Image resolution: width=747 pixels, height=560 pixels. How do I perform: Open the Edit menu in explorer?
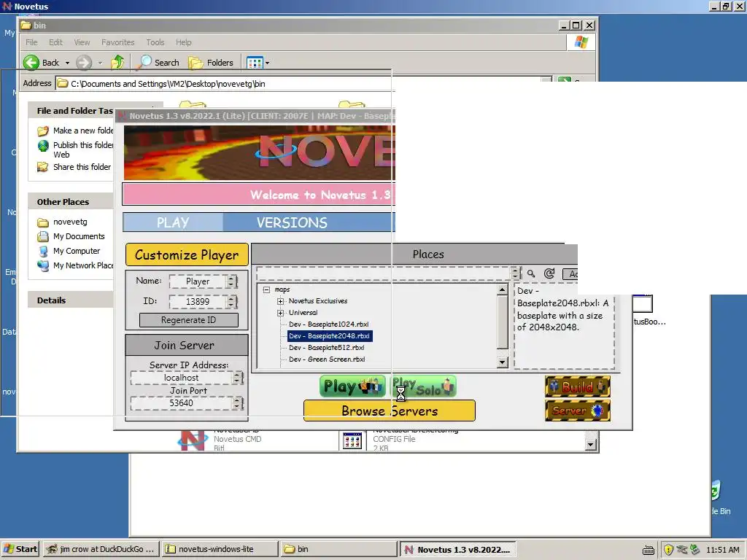point(55,42)
